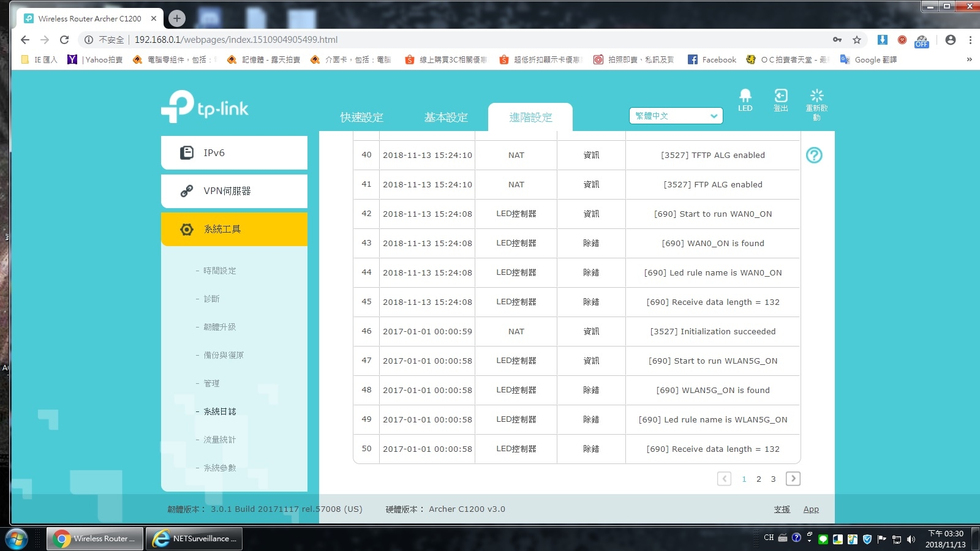Viewport: 980px width, 551px height.
Task: Jump to log page 2
Action: (759, 479)
